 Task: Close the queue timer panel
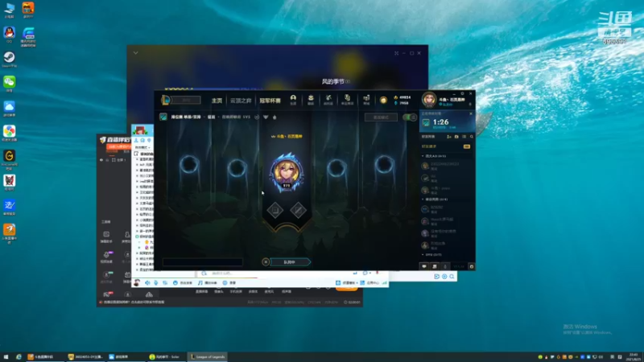(471, 113)
